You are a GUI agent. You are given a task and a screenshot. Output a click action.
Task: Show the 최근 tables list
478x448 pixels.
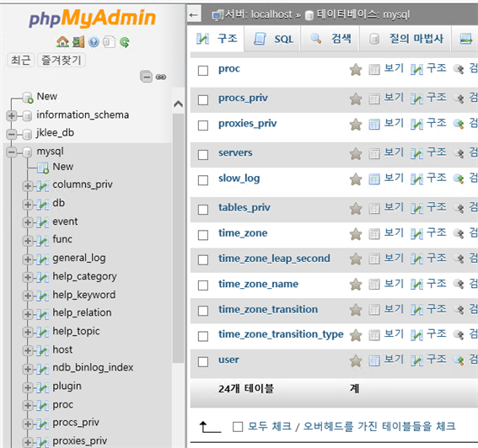[21, 60]
